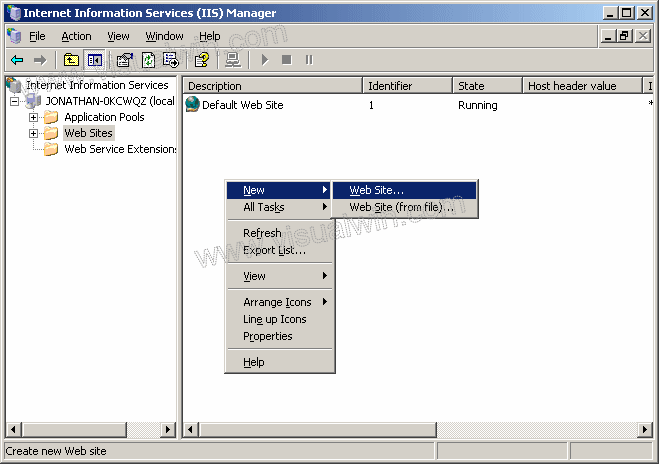Click the Default Web Site globe icon

click(192, 104)
